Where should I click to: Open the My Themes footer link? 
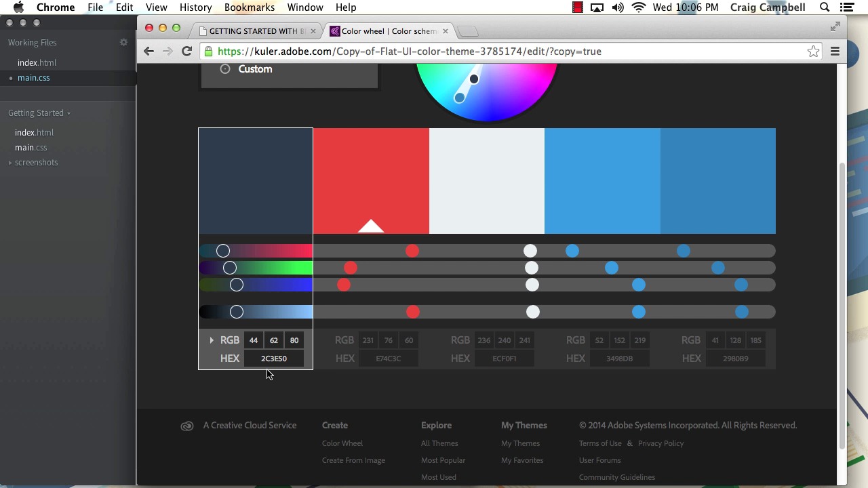coord(520,443)
